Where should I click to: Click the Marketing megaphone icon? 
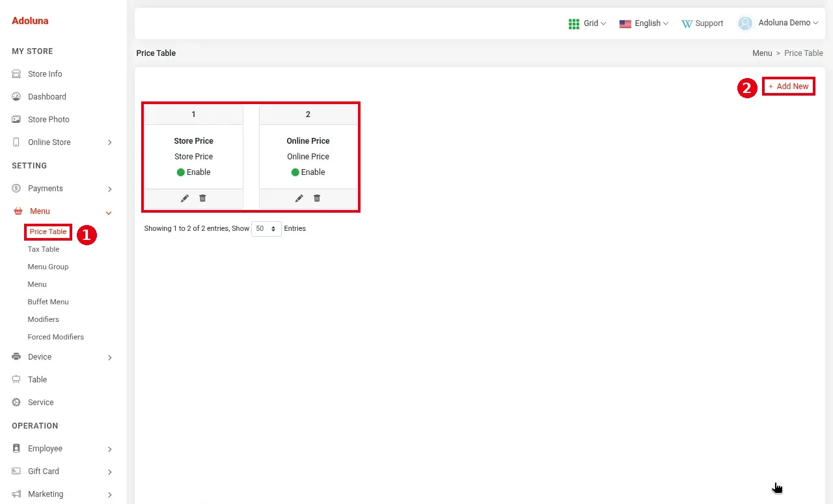(x=16, y=494)
